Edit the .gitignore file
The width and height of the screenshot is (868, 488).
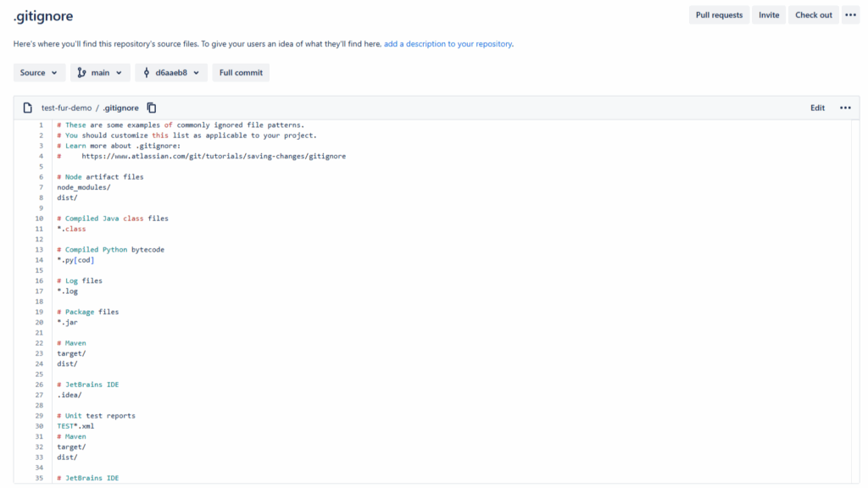817,108
